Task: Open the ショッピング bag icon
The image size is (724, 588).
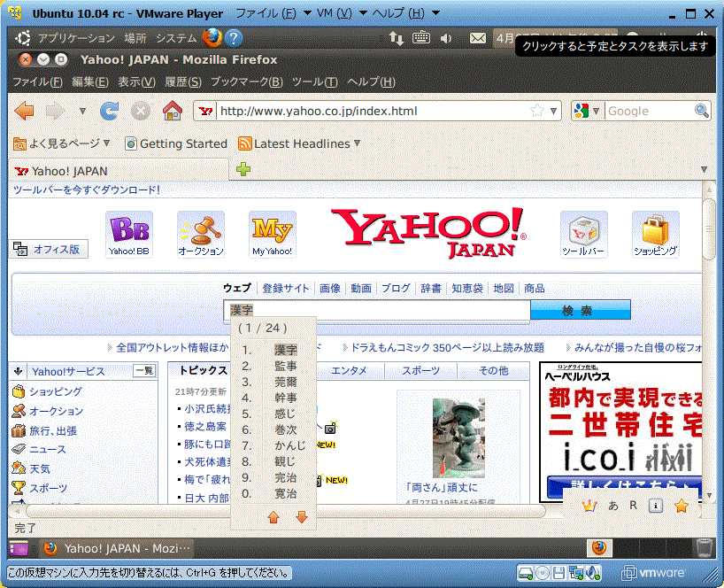Action: (x=656, y=234)
